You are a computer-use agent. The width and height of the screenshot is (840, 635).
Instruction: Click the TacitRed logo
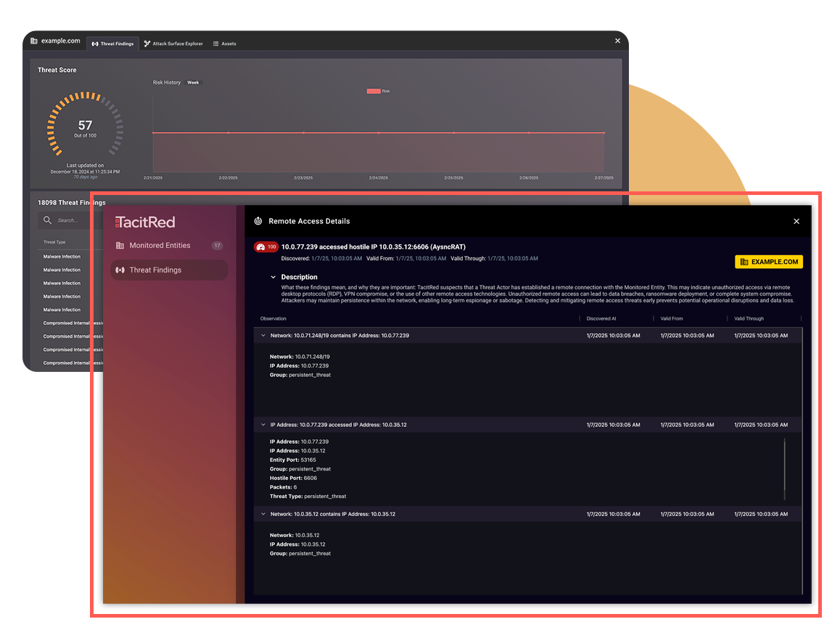(145, 222)
